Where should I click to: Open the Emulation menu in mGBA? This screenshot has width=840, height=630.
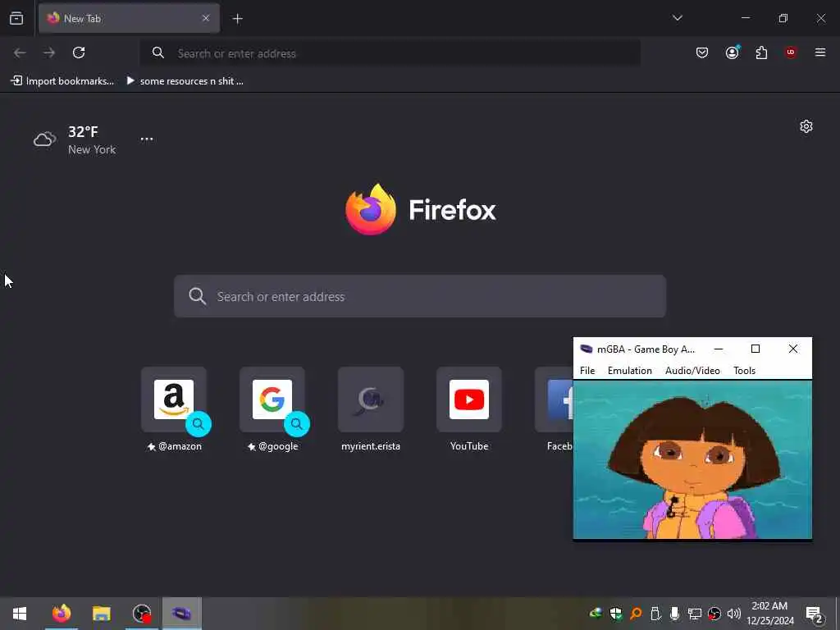pos(629,371)
